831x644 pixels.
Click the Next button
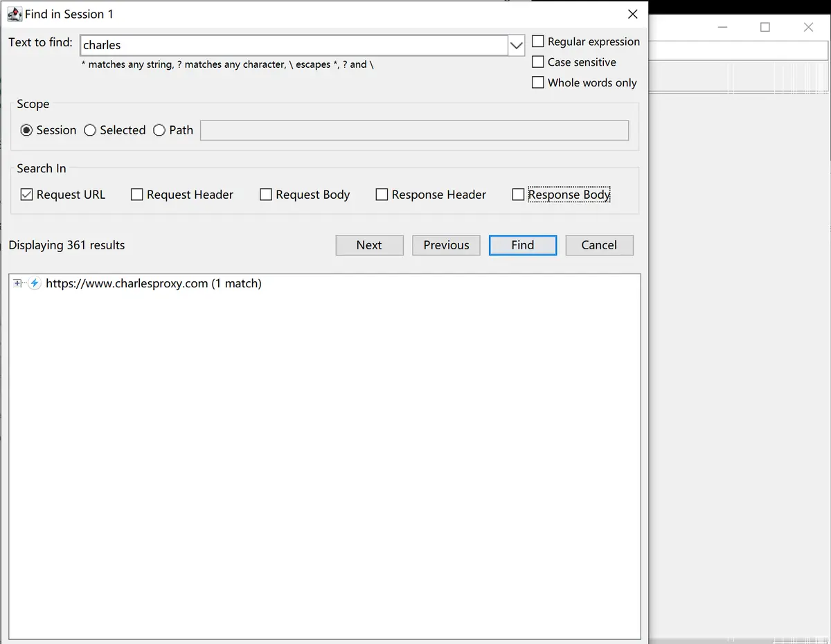(369, 245)
